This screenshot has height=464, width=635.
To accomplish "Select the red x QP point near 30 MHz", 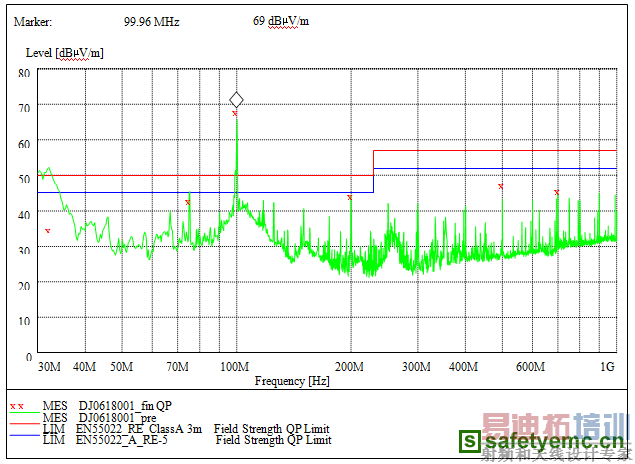I will pyautogui.click(x=48, y=231).
